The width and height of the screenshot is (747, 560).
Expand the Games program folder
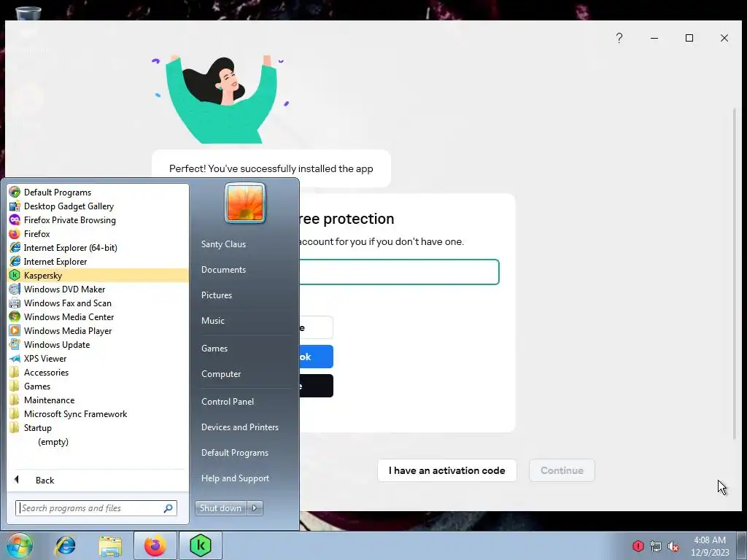click(36, 386)
